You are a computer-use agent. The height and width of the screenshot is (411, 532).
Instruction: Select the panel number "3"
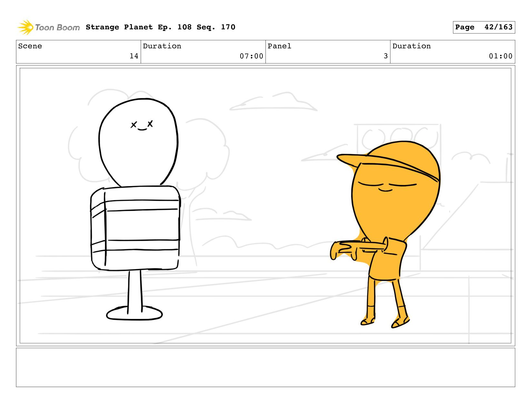pyautogui.click(x=386, y=56)
